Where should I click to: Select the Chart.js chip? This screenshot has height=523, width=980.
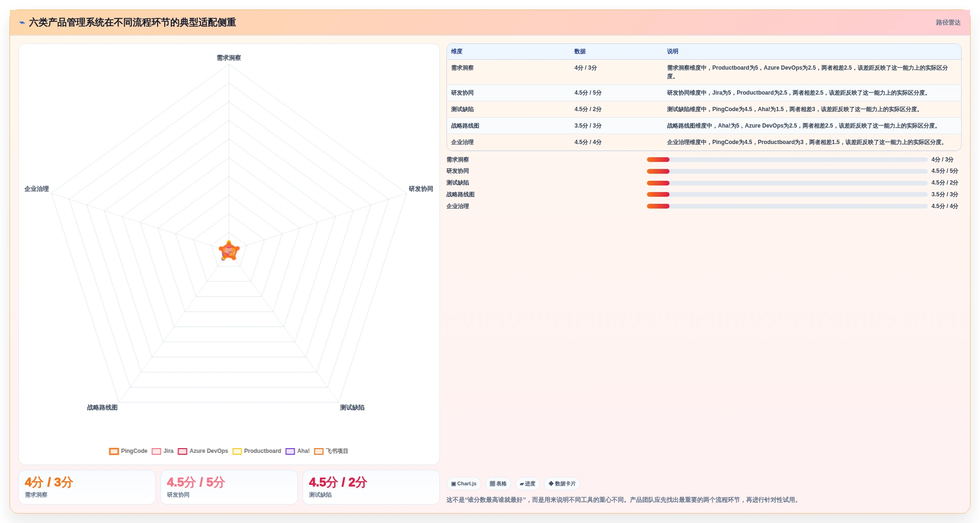pyautogui.click(x=464, y=483)
